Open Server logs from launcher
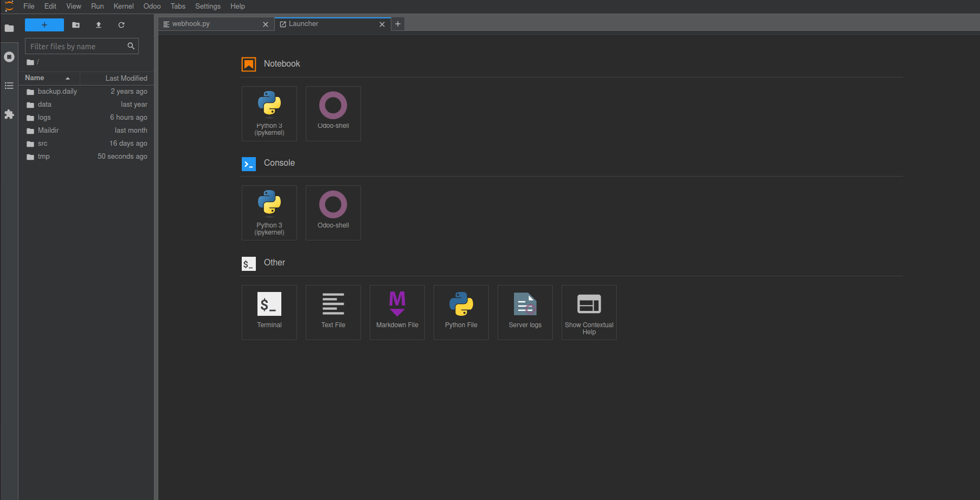 coord(525,312)
